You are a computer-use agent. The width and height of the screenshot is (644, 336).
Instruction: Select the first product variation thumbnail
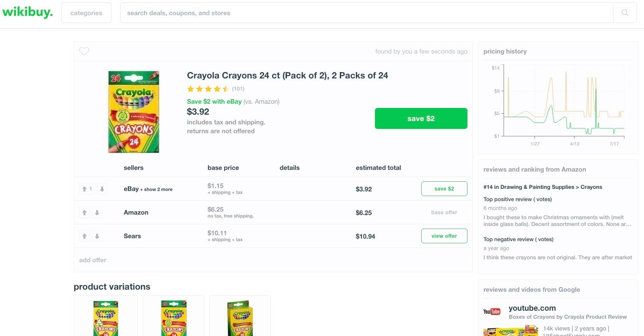coord(106,317)
